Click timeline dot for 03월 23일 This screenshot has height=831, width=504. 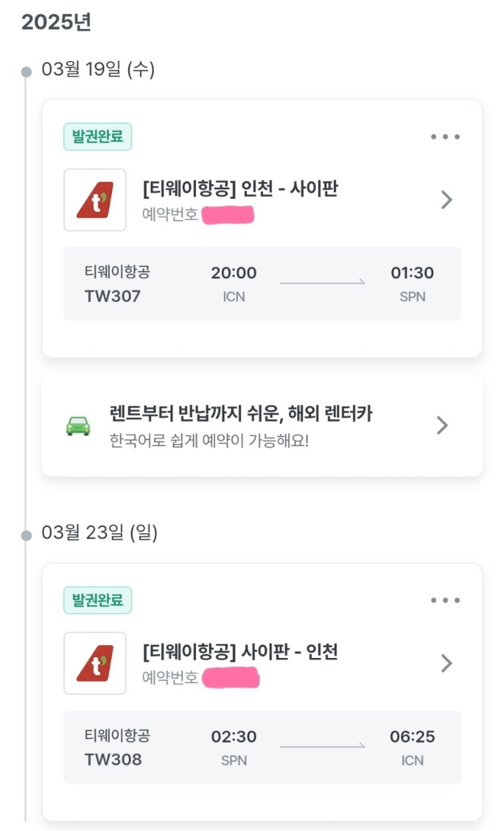click(x=26, y=535)
